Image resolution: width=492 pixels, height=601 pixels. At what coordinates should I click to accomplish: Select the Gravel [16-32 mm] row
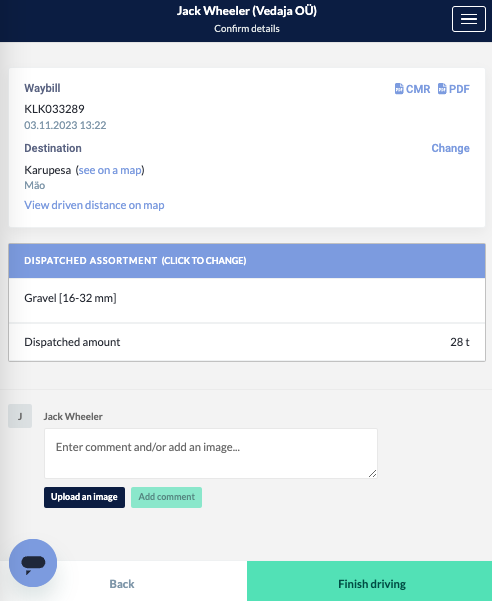247,300
